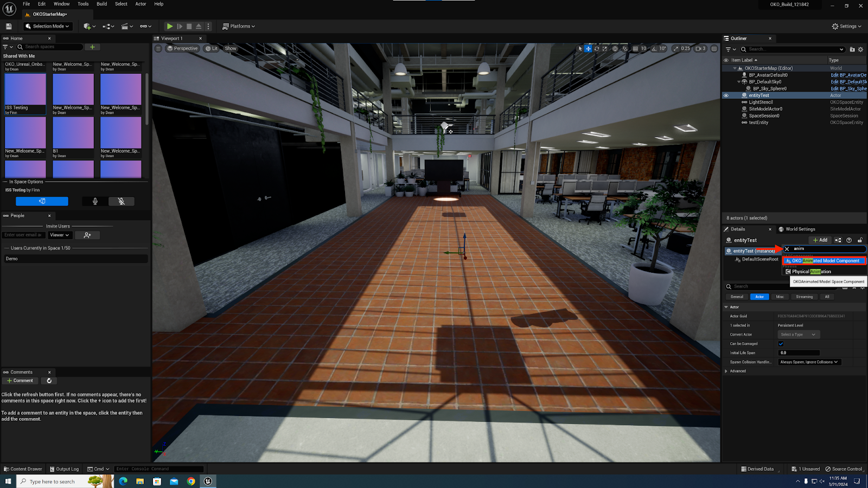Open the Spawn Collision Handling dropdown
The image size is (868, 488).
tap(809, 362)
